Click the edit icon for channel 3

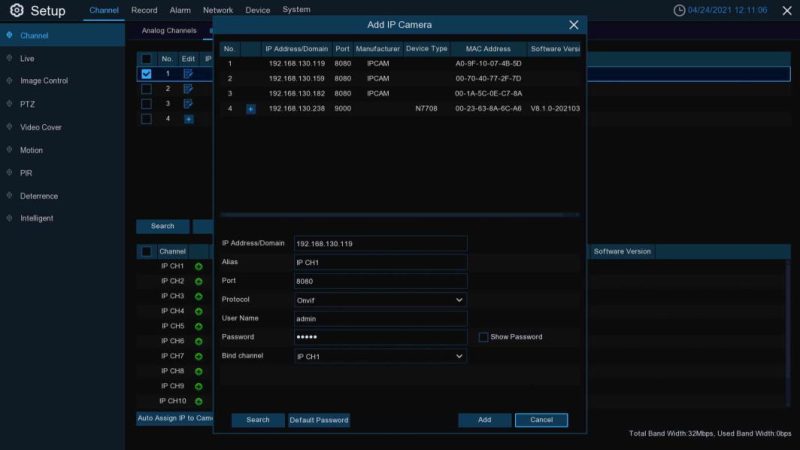[x=188, y=104]
